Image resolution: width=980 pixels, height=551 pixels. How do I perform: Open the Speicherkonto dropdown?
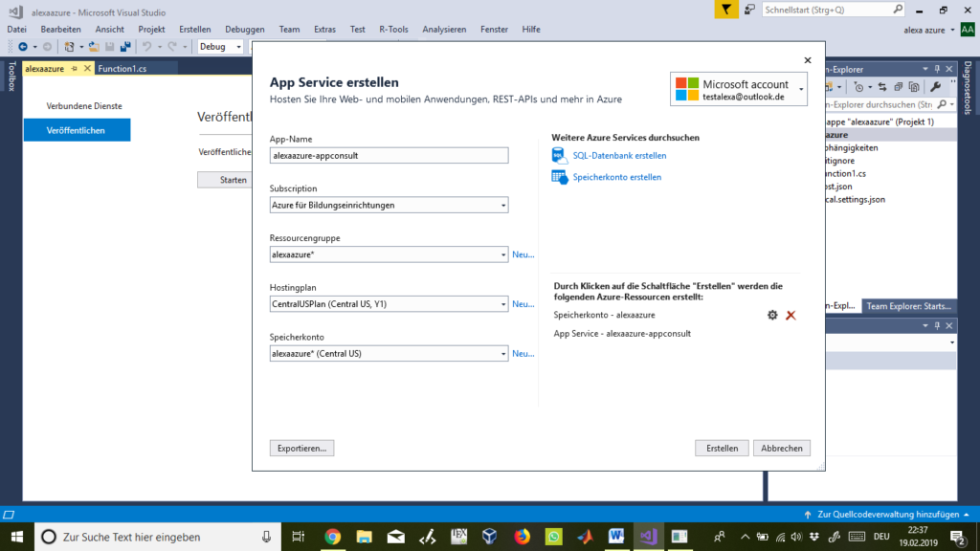(503, 354)
